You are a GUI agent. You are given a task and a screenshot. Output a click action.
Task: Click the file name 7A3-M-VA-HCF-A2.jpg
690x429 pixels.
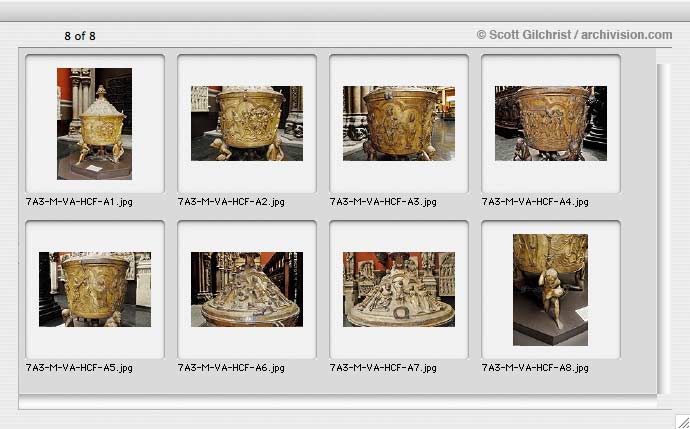click(231, 202)
